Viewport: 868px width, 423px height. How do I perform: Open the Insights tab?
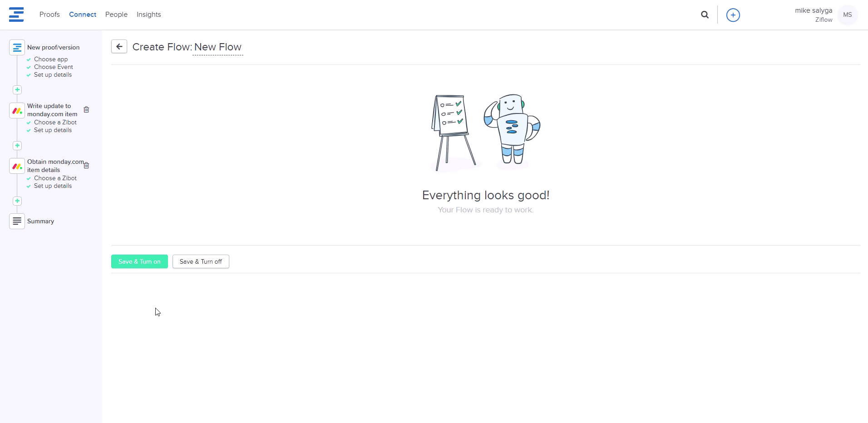coord(149,15)
